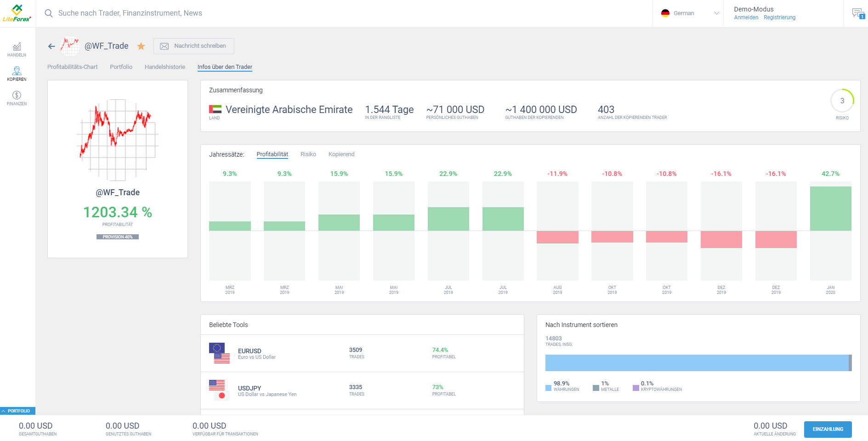Click Nachricht schreiben button
868x441 pixels.
193,46
